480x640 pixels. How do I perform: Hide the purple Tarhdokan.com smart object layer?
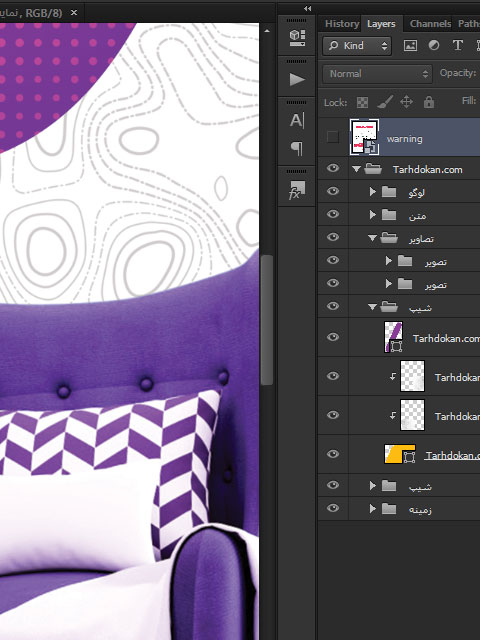(333, 337)
